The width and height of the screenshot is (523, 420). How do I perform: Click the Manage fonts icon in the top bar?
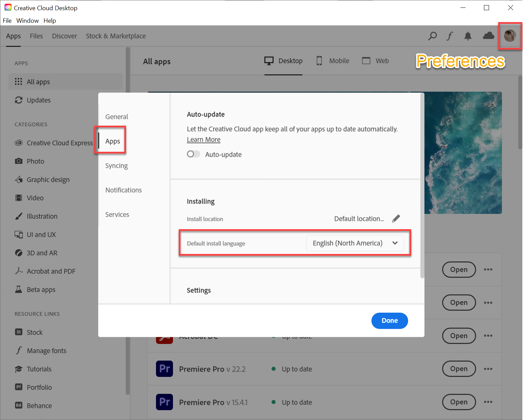click(x=450, y=36)
